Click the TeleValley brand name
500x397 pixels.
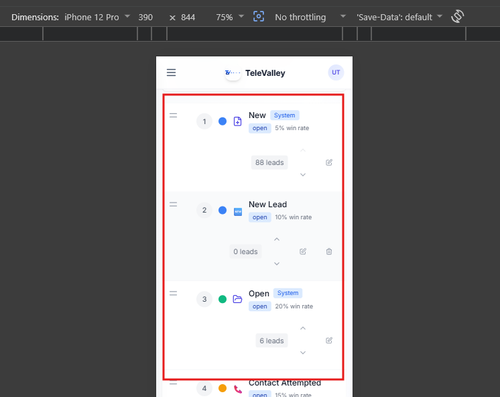click(x=265, y=73)
